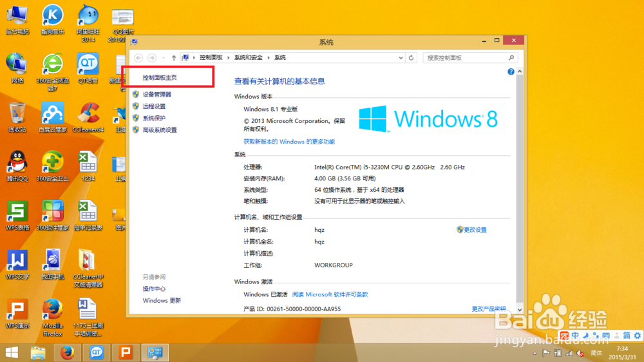Click the Up one level arrow
Screen dimensions: 644x362
(174, 58)
